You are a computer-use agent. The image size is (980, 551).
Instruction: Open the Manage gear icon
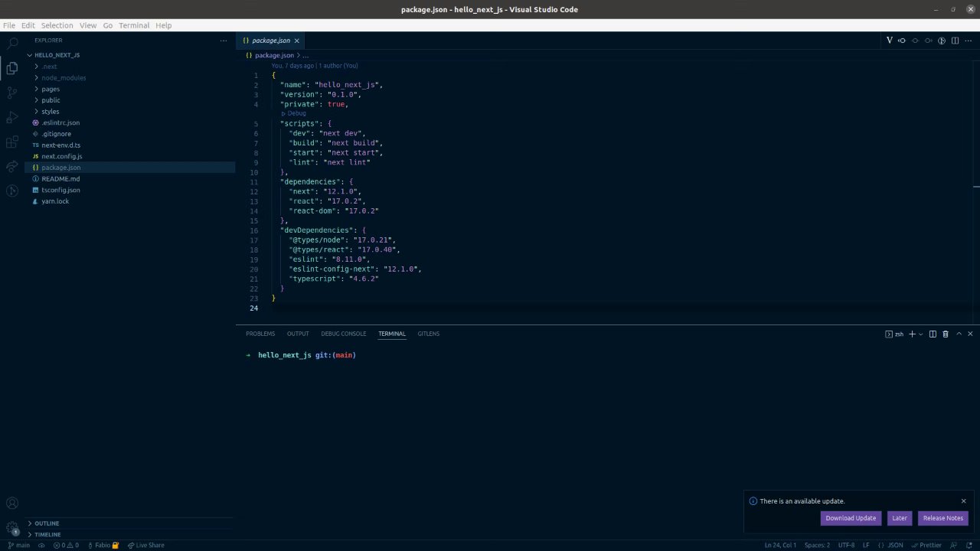[x=12, y=528]
